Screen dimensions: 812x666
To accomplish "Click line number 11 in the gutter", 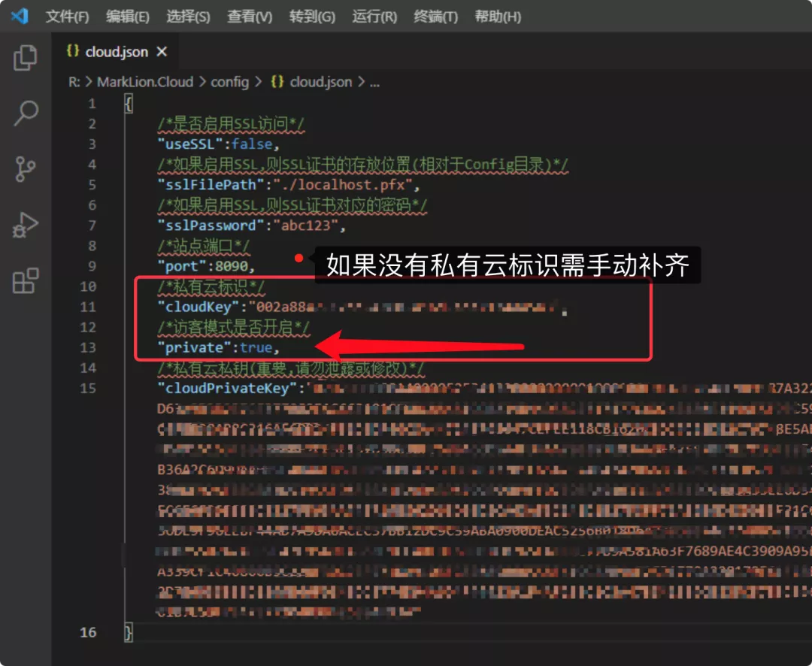I will click(x=88, y=307).
